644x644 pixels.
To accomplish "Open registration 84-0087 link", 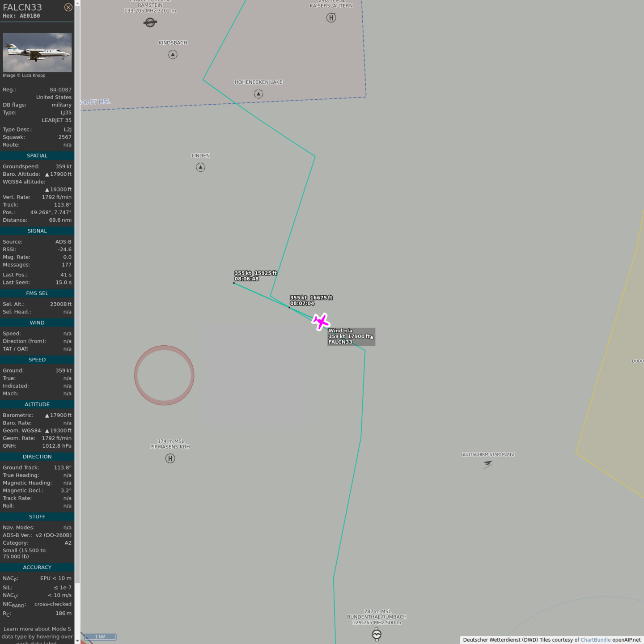I will (60, 89).
